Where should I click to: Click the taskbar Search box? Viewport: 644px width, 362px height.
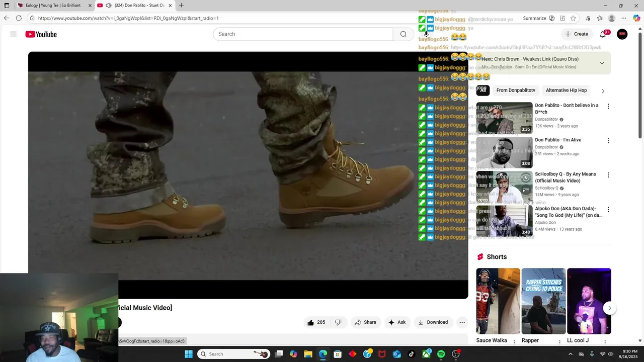[x=233, y=354]
